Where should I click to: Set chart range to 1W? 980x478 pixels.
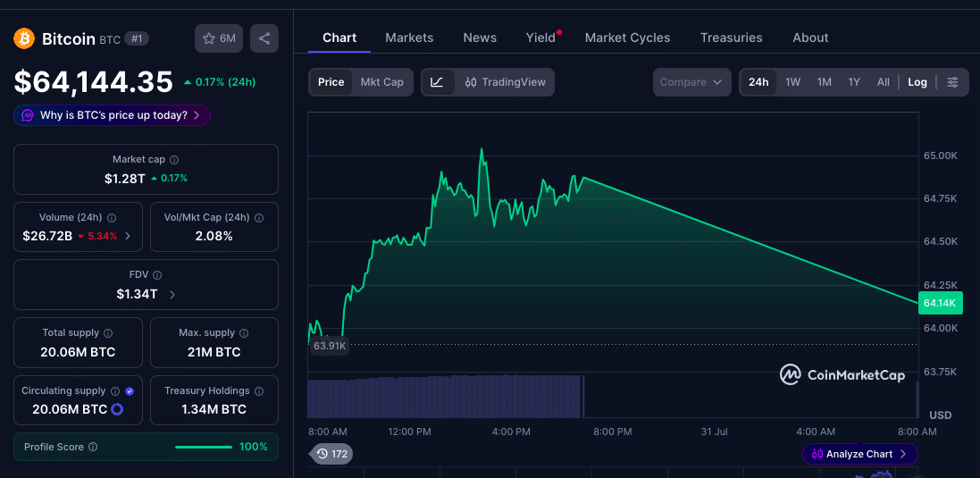pyautogui.click(x=792, y=82)
